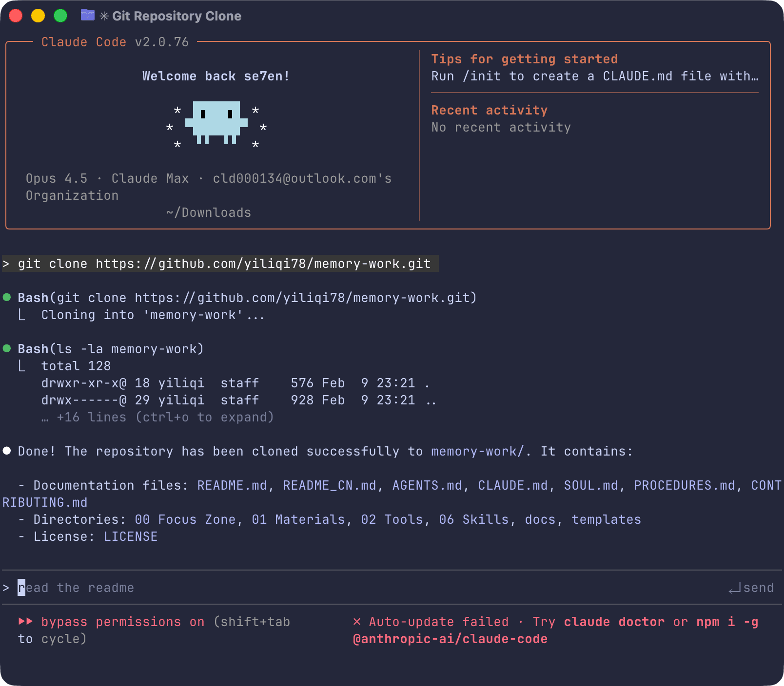Click the send hint with the return arrow
The image size is (784, 686).
751,588
